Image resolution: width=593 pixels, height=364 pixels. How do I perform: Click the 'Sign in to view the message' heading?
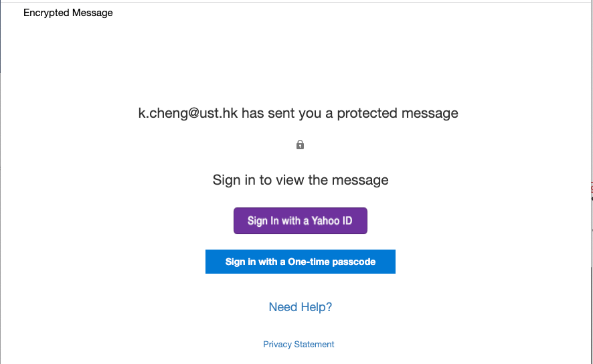(x=300, y=180)
